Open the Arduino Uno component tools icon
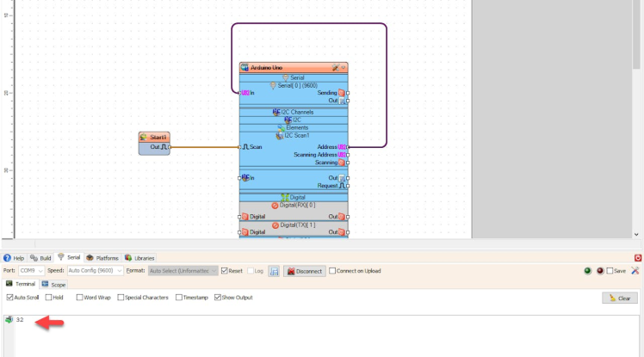Viewport: 644px width, 357px height. click(x=335, y=67)
